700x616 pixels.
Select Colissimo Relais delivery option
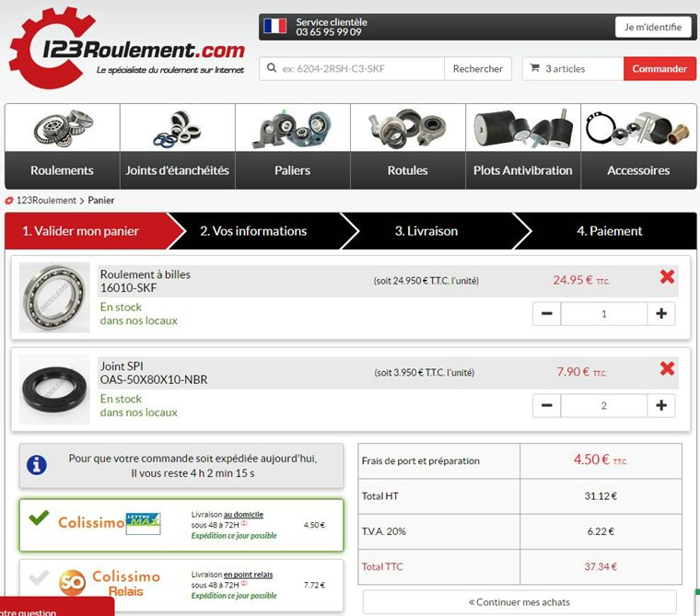181,586
